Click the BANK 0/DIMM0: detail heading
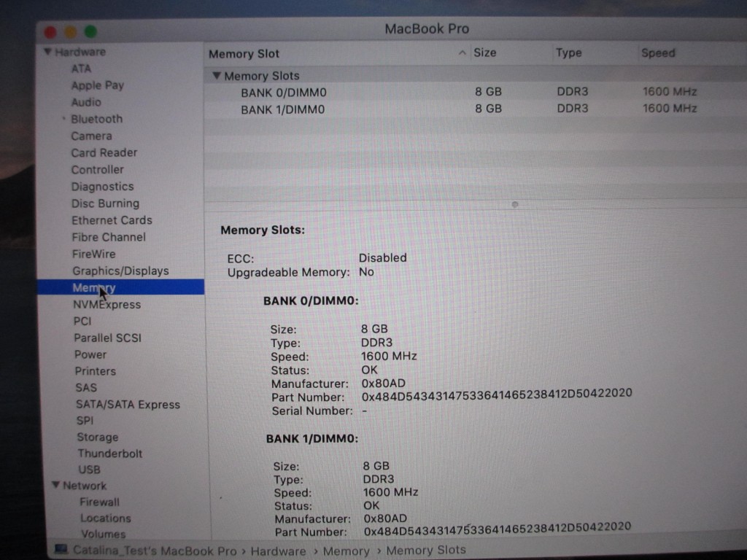This screenshot has width=747, height=560. click(311, 301)
